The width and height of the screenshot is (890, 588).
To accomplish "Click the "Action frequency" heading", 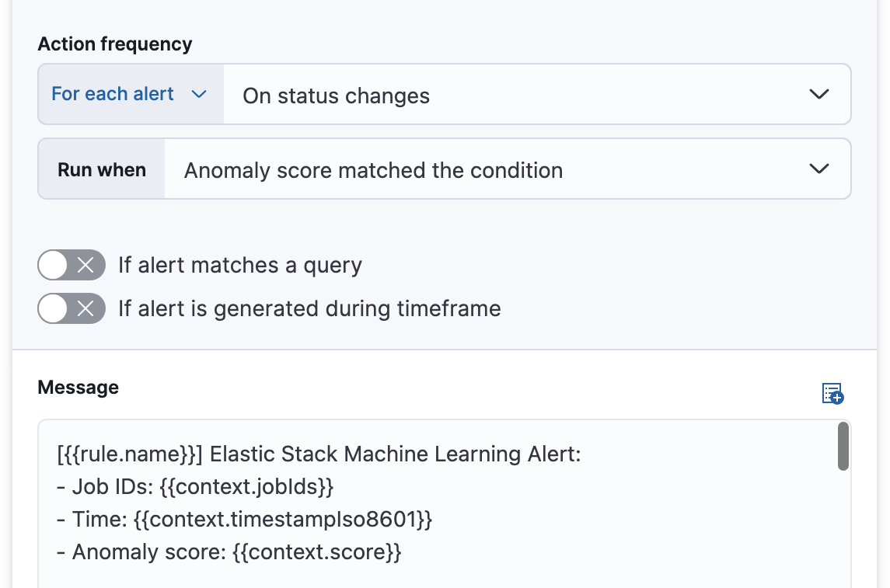I will [113, 44].
